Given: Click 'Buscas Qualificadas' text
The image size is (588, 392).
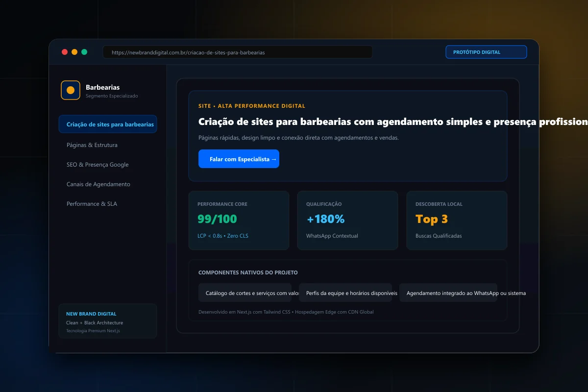Looking at the screenshot, I should coord(439,236).
